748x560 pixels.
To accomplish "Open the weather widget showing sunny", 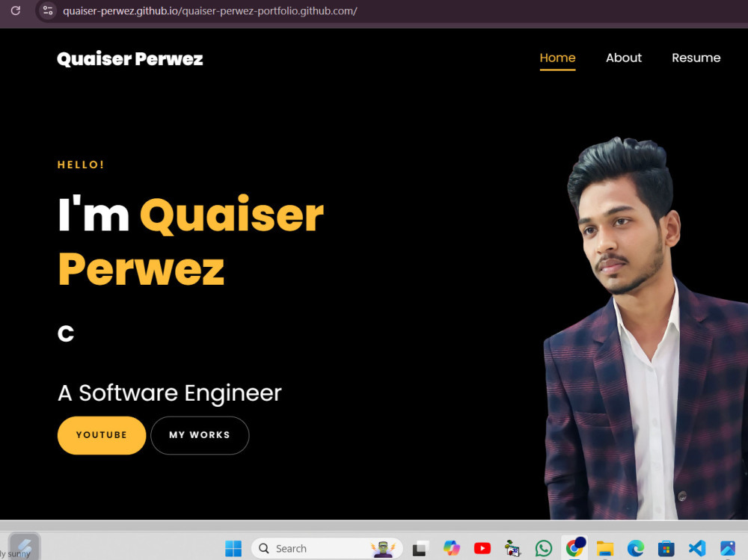I will (20, 548).
